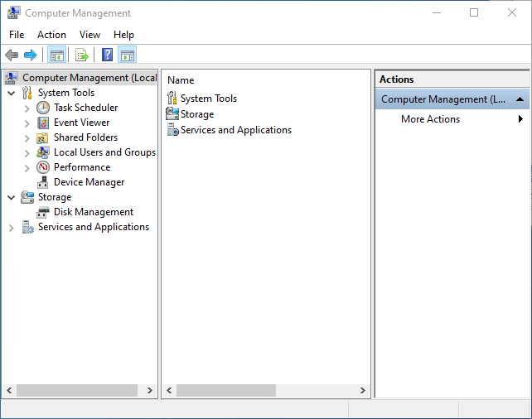The image size is (532, 419).
Task: Open the Help menu
Action: pyautogui.click(x=123, y=35)
